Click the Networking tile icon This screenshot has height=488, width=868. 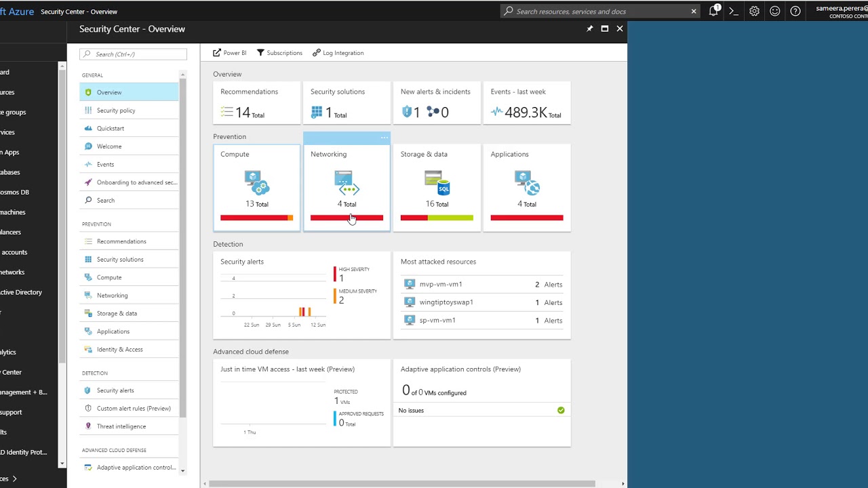point(347,183)
